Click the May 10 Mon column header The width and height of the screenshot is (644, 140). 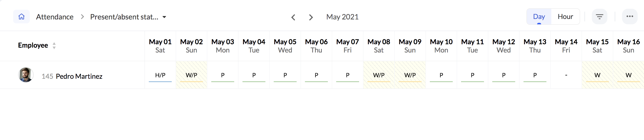pos(441,46)
